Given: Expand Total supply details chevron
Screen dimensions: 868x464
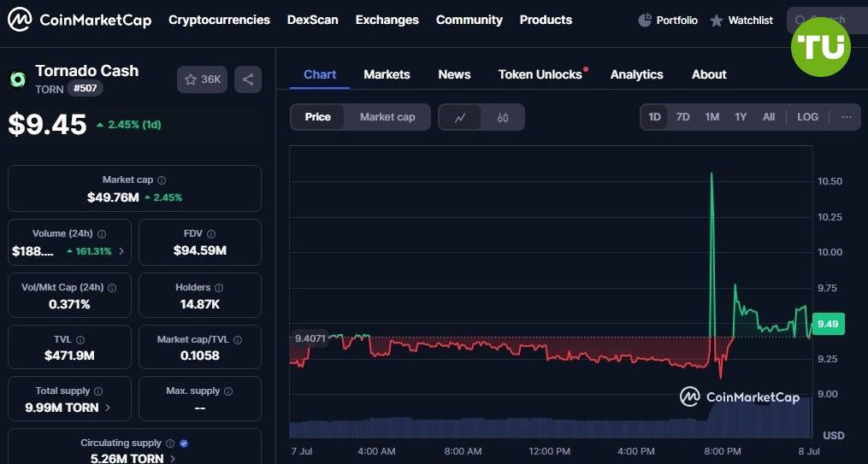Looking at the screenshot, I should pyautogui.click(x=108, y=408).
